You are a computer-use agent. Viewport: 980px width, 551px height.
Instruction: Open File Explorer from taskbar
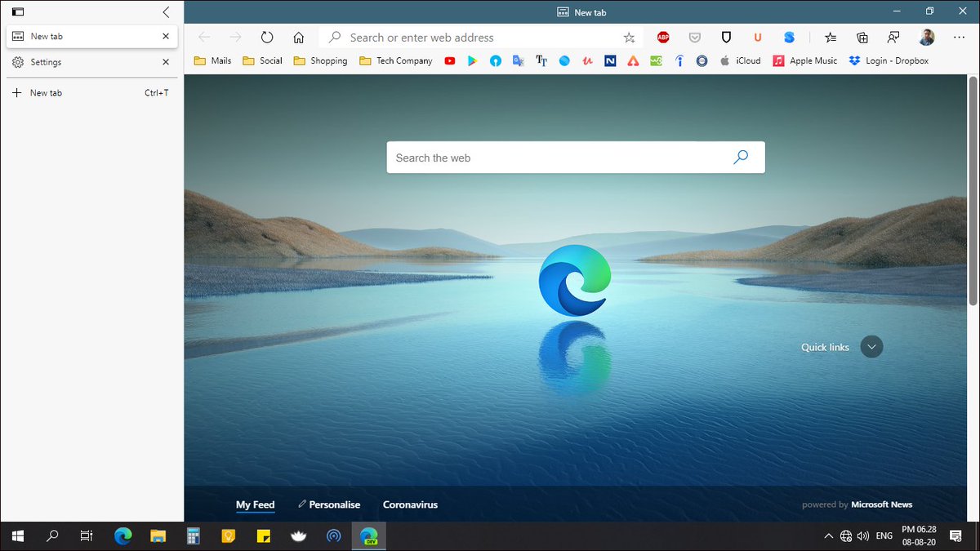pos(158,536)
